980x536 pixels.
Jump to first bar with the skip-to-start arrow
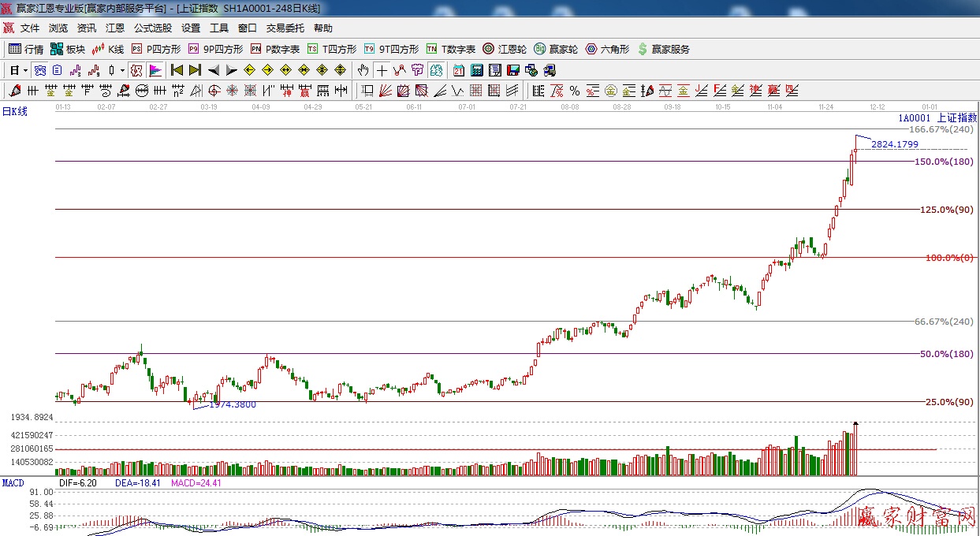pyautogui.click(x=177, y=70)
